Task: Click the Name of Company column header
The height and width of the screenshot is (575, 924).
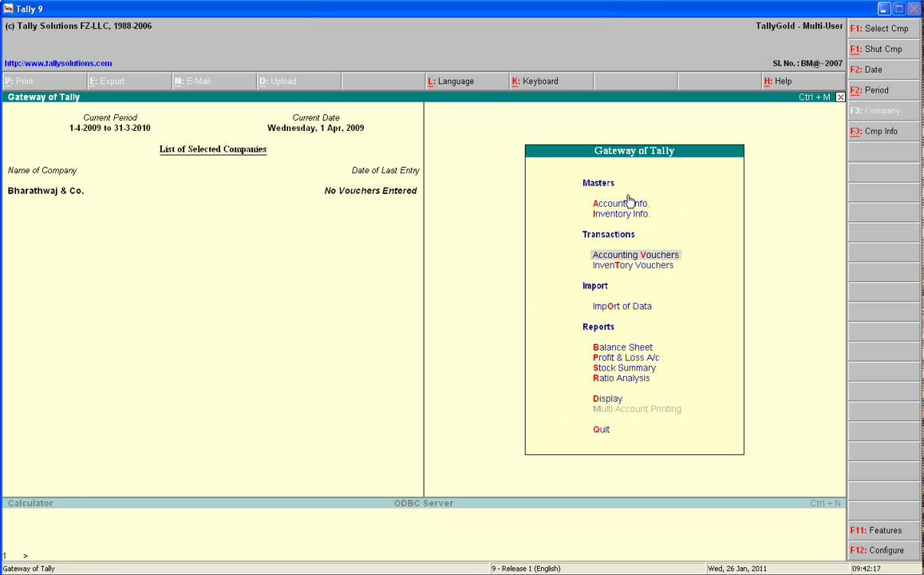Action: (x=42, y=170)
